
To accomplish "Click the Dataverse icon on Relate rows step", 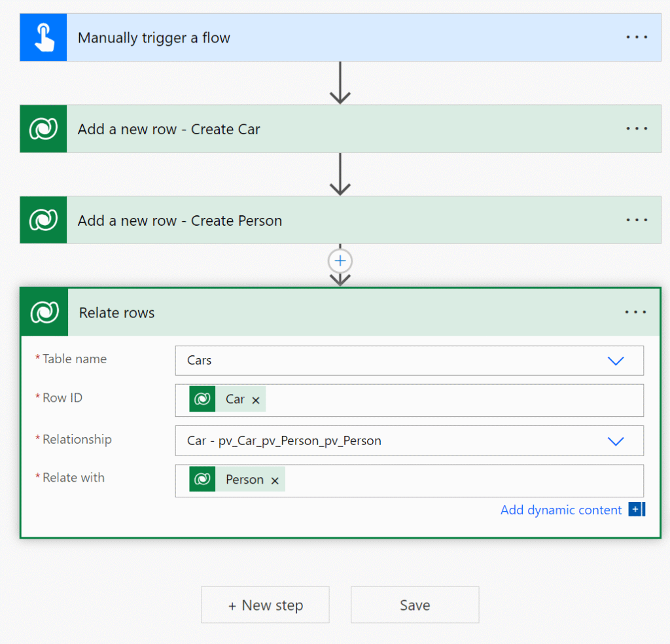I will [x=44, y=312].
